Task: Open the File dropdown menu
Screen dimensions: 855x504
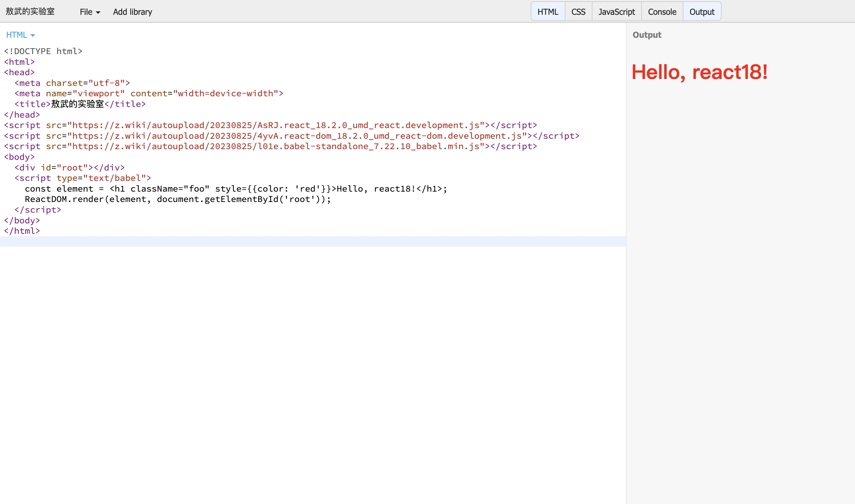Action: click(x=90, y=12)
